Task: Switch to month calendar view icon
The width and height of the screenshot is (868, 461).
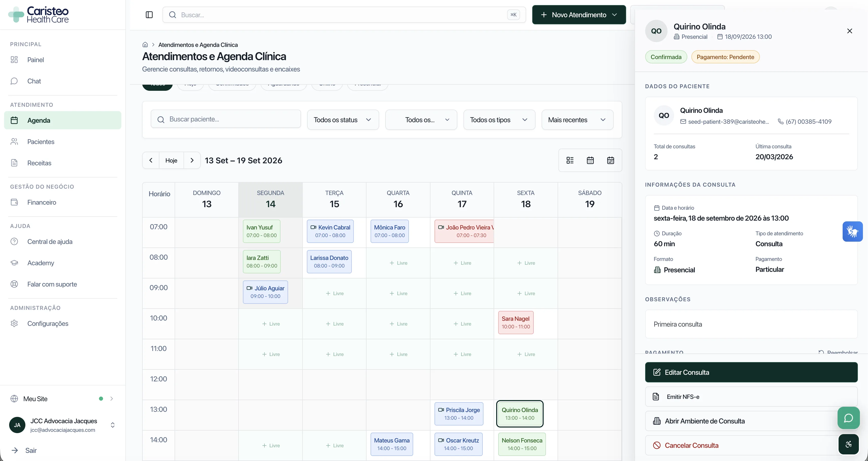Action: [590, 160]
